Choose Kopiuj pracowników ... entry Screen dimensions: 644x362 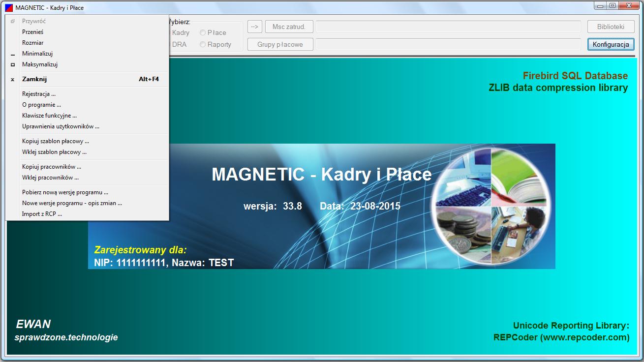click(x=87, y=167)
